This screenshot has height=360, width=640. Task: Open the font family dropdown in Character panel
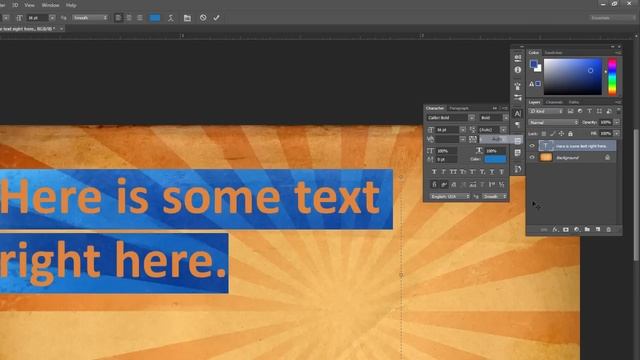471,118
